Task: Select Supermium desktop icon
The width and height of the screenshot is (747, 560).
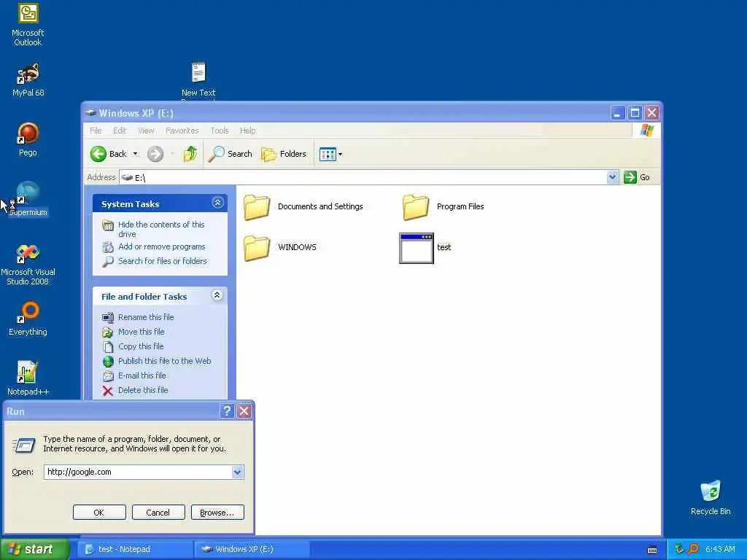Action: pos(28,199)
